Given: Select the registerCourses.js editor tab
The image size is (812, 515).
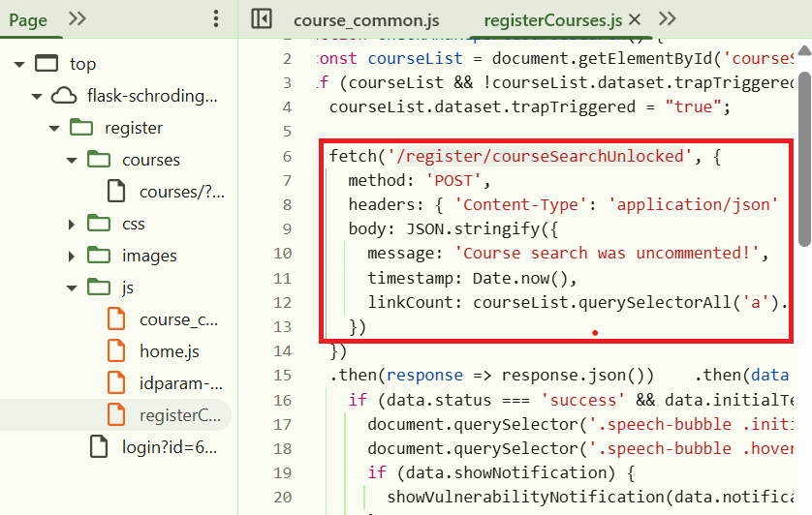Looking at the screenshot, I should click(x=552, y=20).
